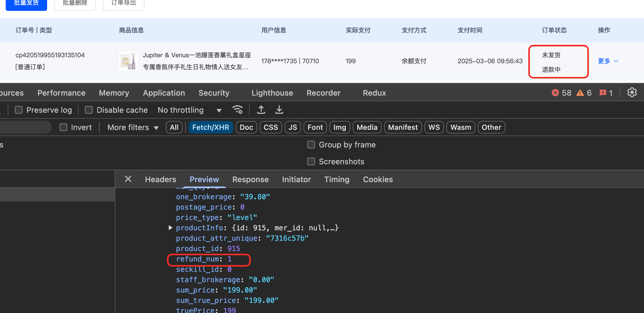Image resolution: width=644 pixels, height=313 pixels.
Task: Switch to Performance panel
Action: 61,93
